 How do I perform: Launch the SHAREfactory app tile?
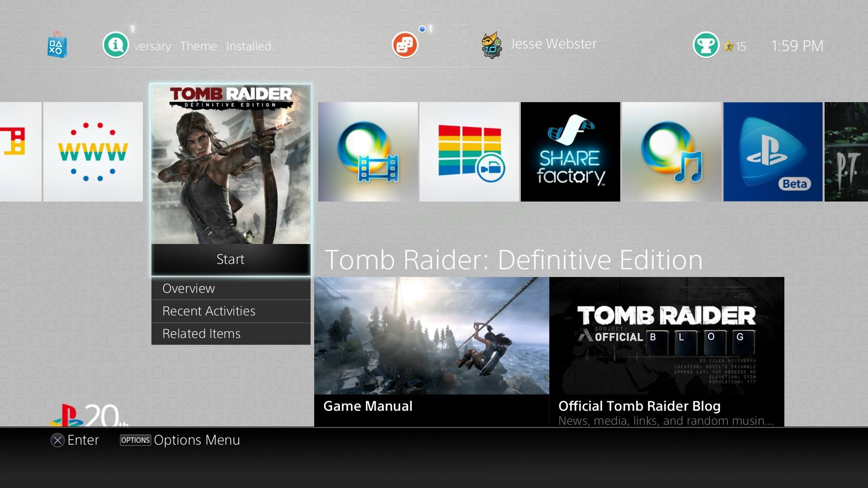[571, 152]
